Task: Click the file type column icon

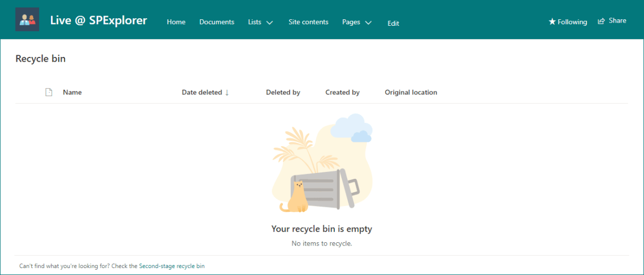Action: [49, 92]
